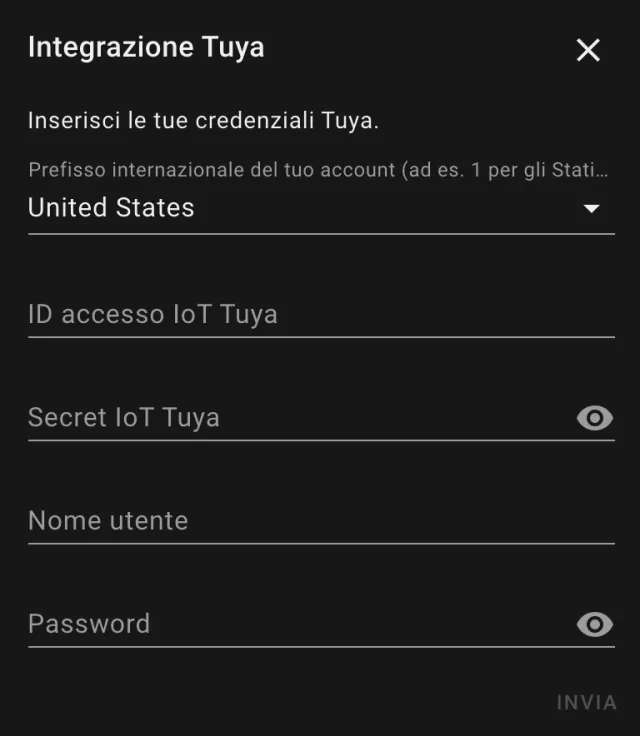Click the underline below Nome utente

click(x=321, y=544)
